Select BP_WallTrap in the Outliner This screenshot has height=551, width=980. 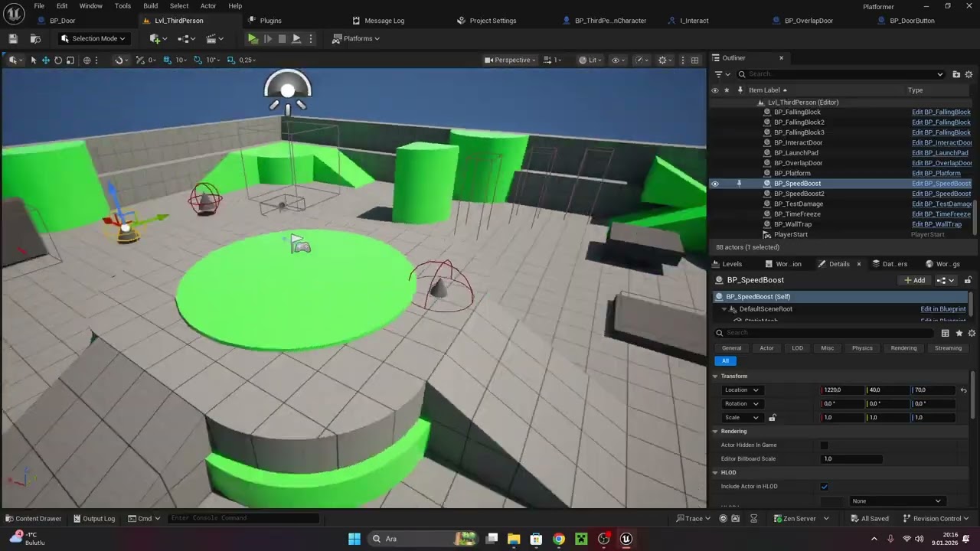click(x=792, y=224)
